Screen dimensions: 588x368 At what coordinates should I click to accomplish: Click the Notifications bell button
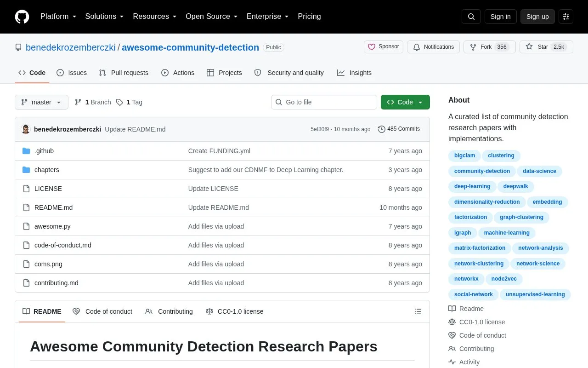433,47
